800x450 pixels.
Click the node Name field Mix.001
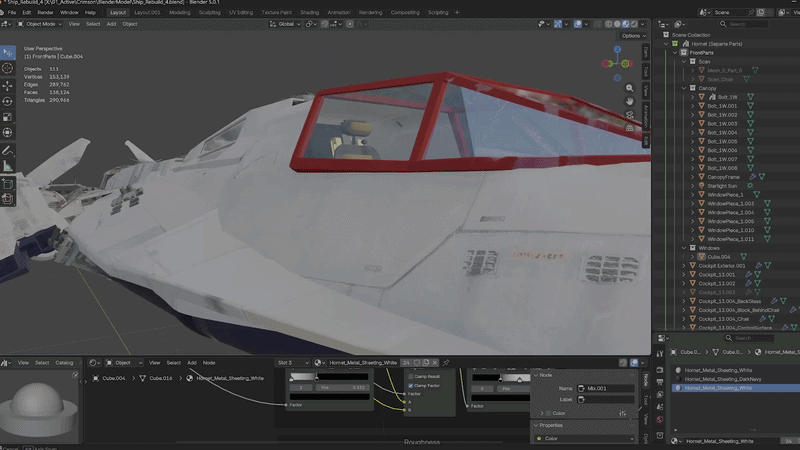coord(607,388)
